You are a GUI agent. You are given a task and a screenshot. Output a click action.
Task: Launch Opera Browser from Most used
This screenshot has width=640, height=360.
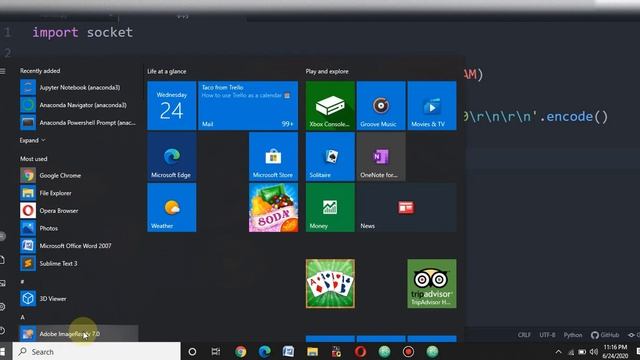click(x=78, y=211)
